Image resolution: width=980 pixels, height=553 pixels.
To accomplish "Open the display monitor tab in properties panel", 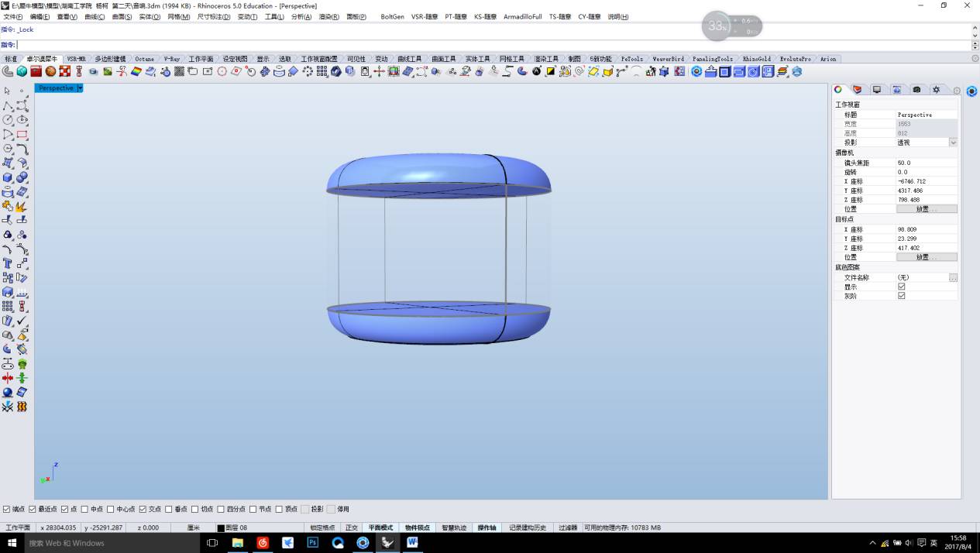I will 876,90.
